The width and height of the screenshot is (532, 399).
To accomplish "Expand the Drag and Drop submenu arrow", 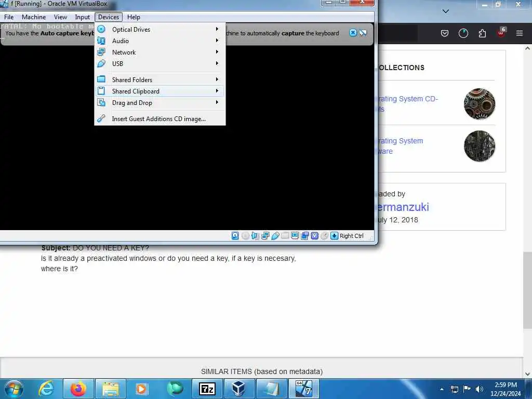I will pyautogui.click(x=217, y=102).
